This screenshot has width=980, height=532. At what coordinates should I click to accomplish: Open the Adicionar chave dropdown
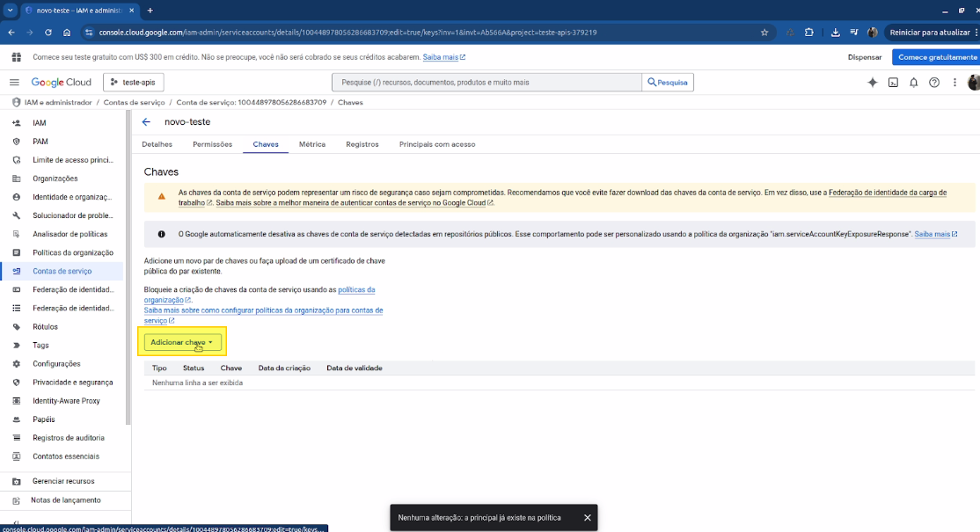click(x=182, y=342)
